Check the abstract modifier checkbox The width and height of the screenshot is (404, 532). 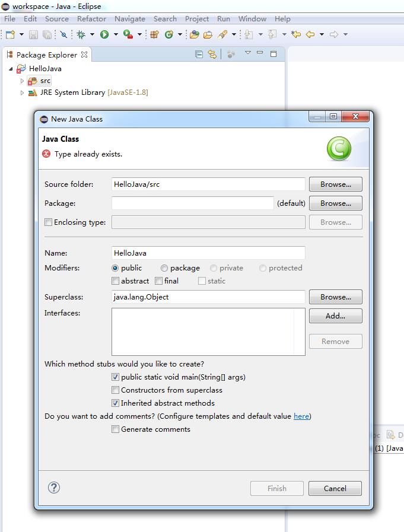click(116, 281)
